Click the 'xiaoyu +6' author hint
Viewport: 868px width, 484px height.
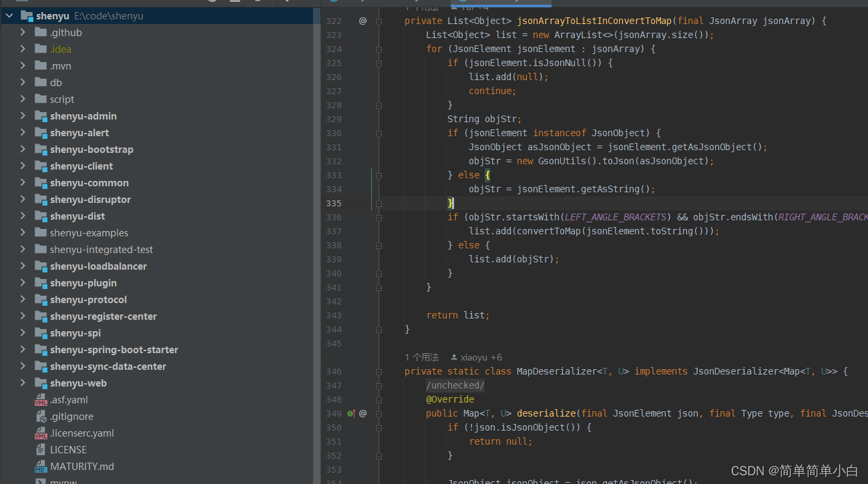click(476, 357)
